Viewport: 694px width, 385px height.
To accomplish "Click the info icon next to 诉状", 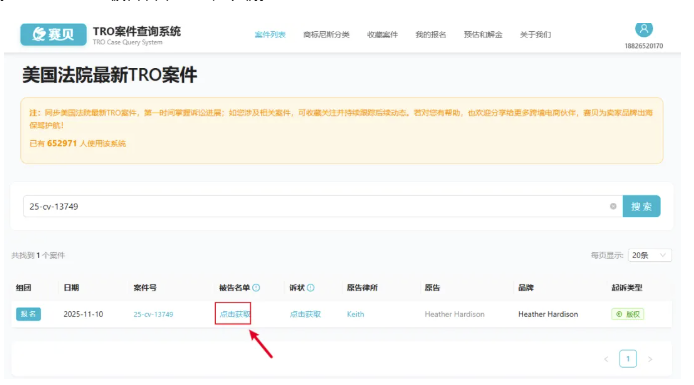I will 311,288.
